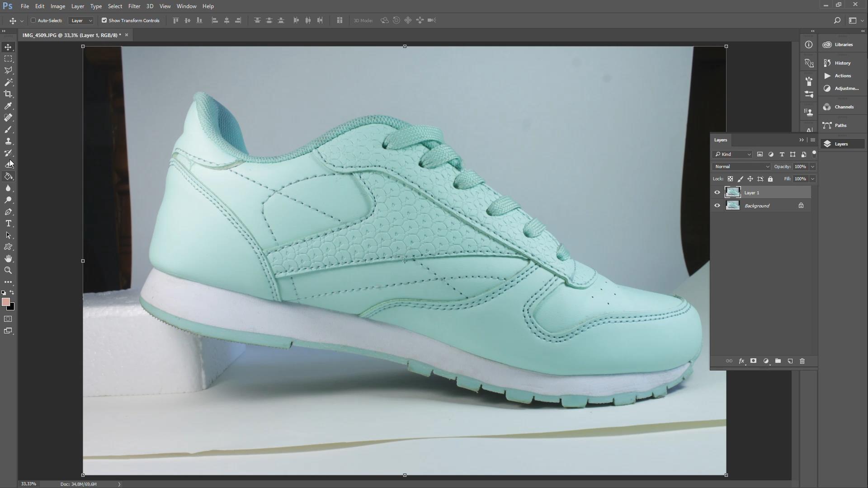The image size is (868, 488).
Task: Add a new layer with the New Layer button
Action: pyautogui.click(x=790, y=361)
